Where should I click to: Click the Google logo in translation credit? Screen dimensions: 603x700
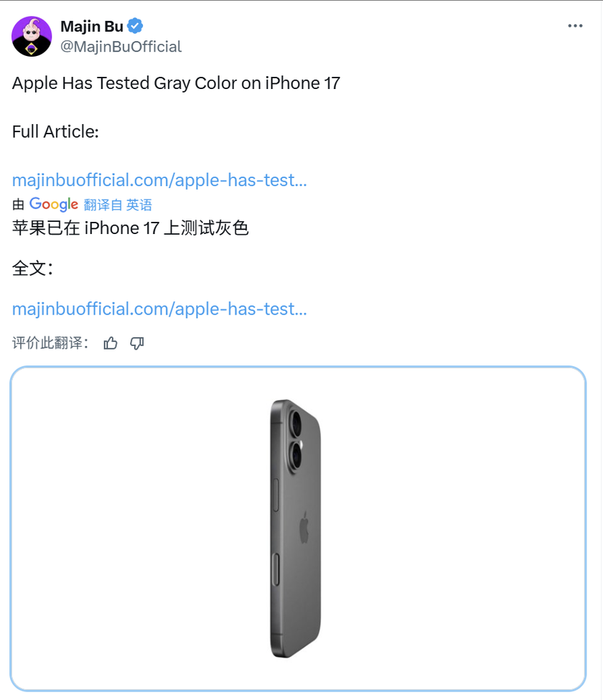point(54,204)
